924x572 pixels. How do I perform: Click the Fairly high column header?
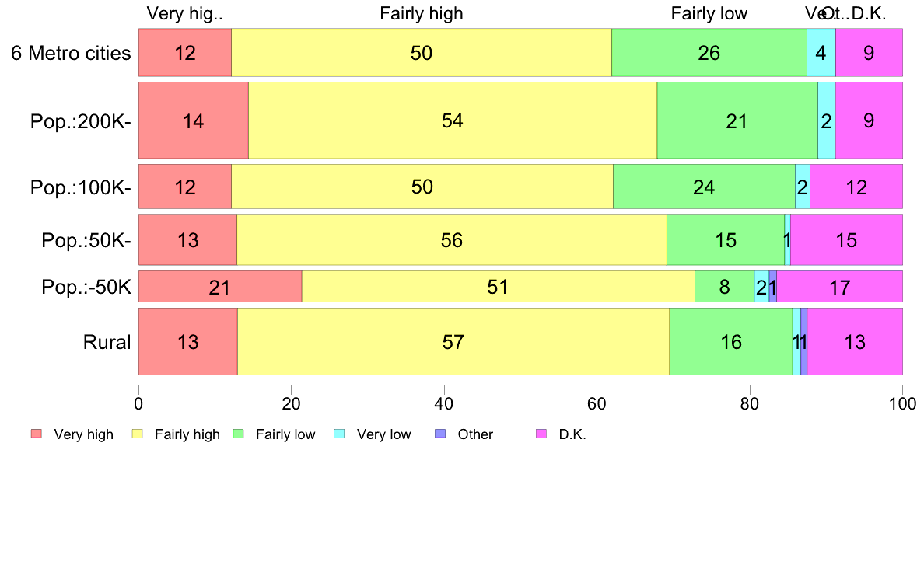[x=422, y=13]
